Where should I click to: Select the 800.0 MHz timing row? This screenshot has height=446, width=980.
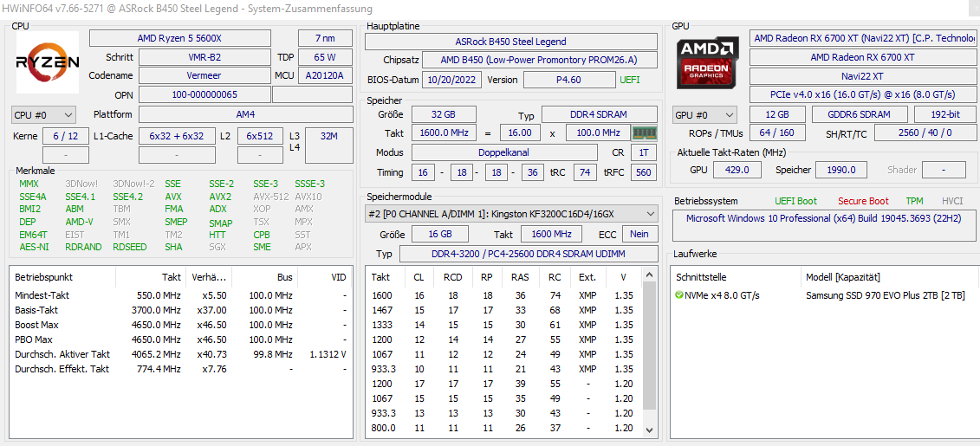pyautogui.click(x=503, y=429)
